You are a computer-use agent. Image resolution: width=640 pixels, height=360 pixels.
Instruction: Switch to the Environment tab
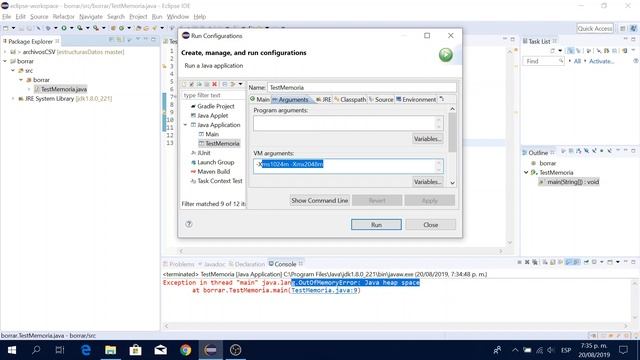point(416,100)
